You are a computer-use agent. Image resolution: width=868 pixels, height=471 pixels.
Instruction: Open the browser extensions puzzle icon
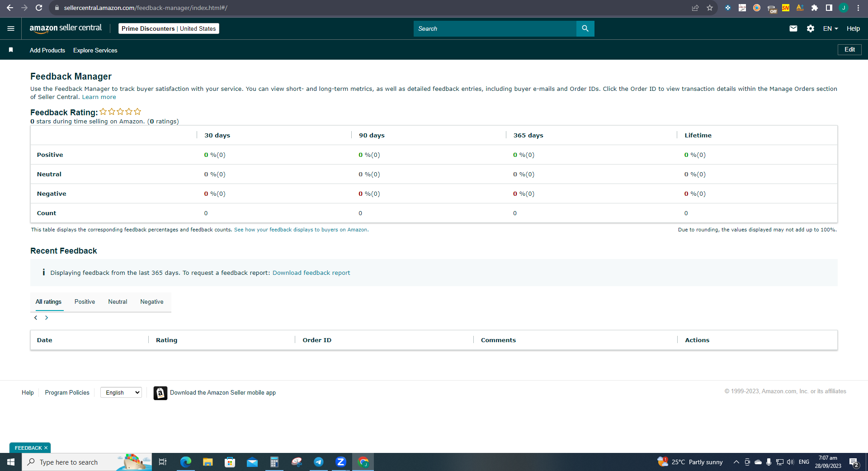coord(815,8)
